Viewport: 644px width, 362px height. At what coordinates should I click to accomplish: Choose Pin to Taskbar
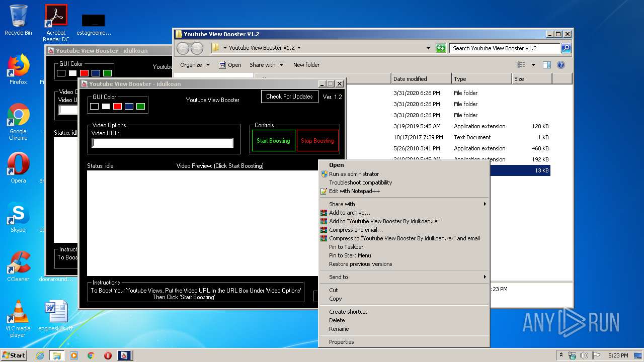(x=405, y=247)
